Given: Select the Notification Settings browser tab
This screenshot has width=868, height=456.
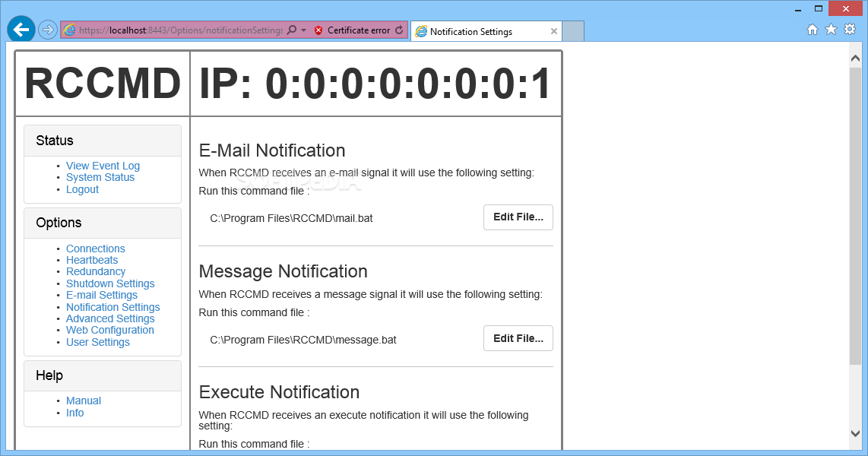Looking at the screenshot, I should click(x=486, y=32).
